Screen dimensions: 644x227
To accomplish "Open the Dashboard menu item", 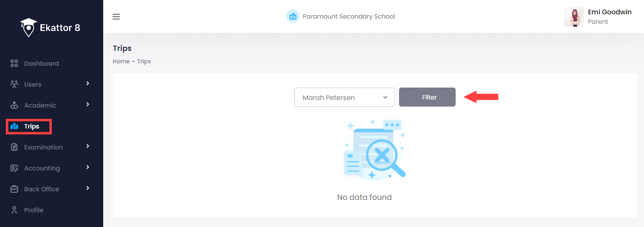I will (x=41, y=63).
